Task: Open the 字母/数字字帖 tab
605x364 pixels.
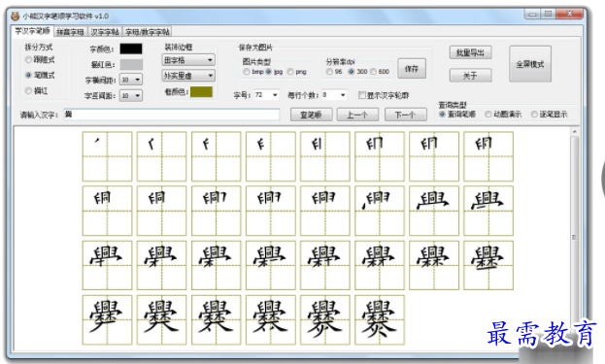Action: coord(147,32)
